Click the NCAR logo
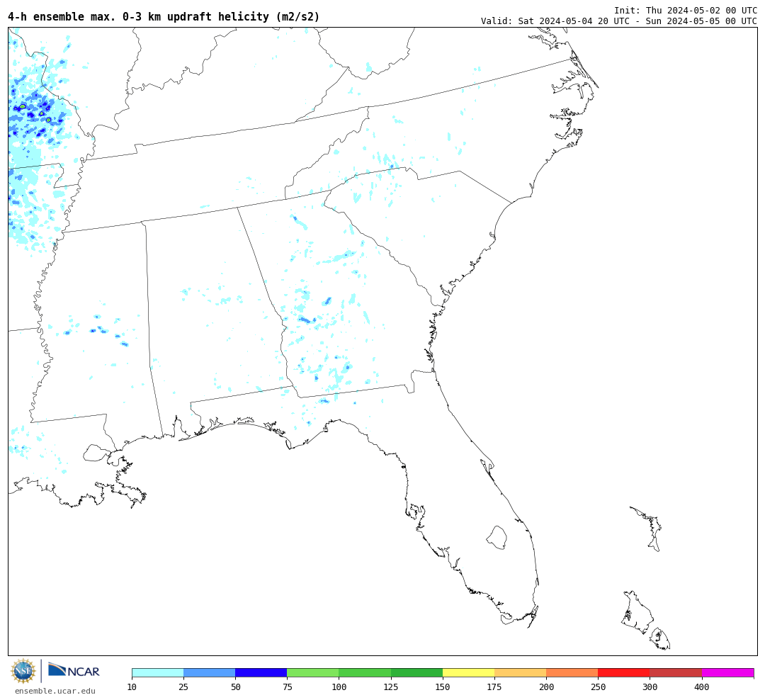 coord(74,670)
